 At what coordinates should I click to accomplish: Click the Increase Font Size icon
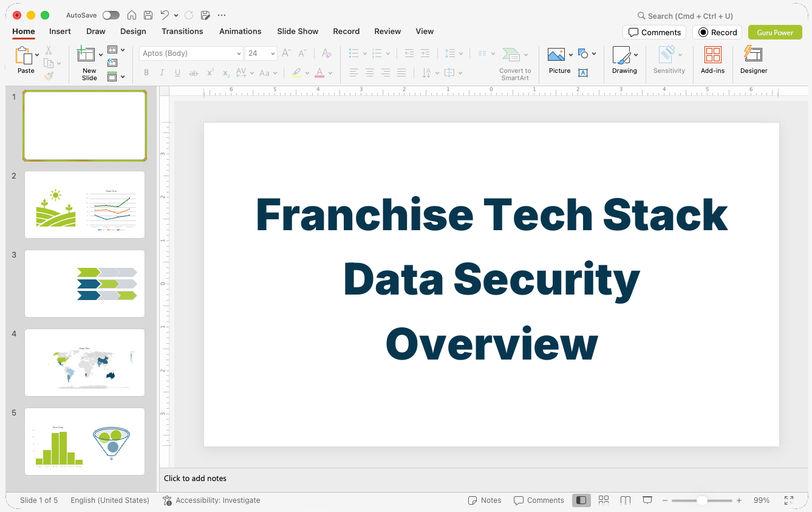(x=286, y=53)
